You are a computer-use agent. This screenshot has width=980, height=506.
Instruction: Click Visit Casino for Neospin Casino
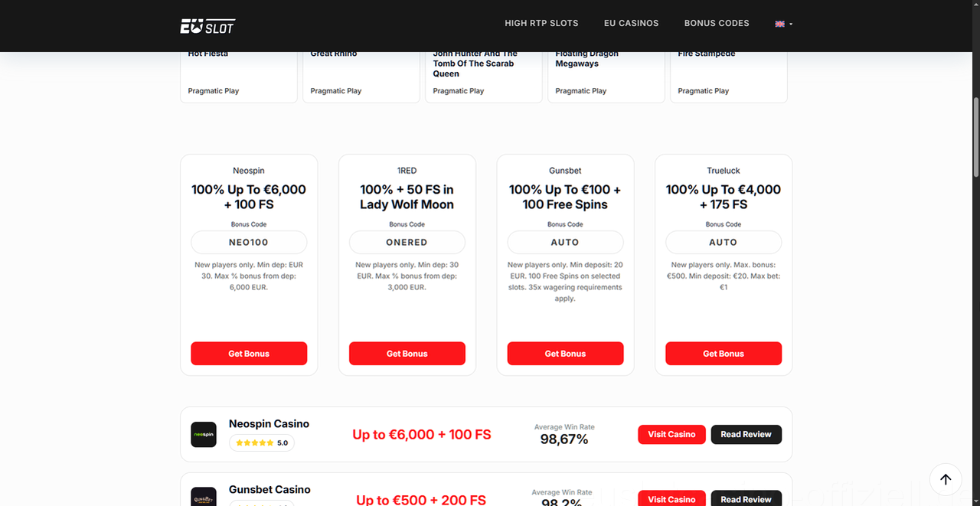tap(671, 434)
